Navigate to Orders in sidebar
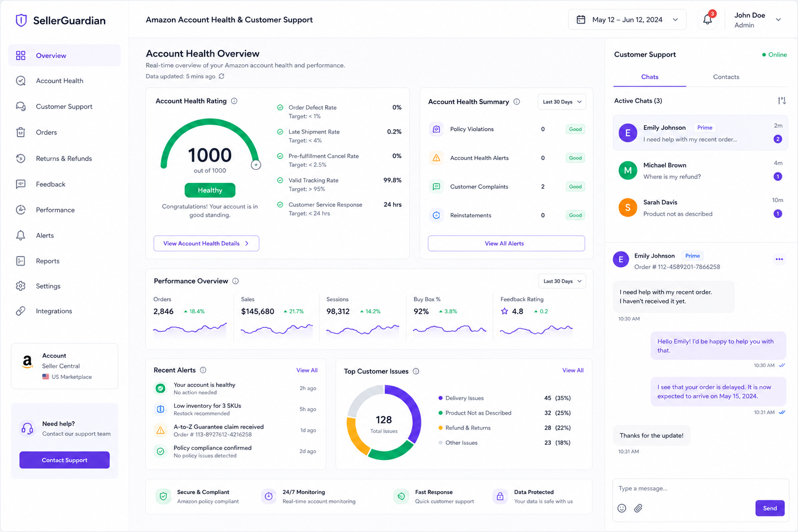The width and height of the screenshot is (798, 532). tap(64, 132)
